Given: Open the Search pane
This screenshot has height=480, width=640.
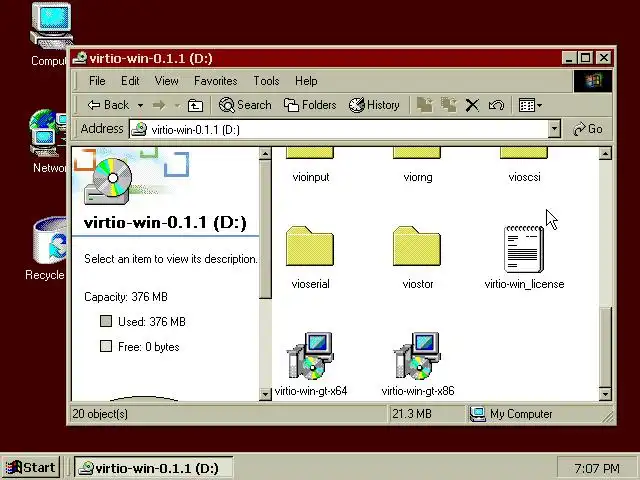Looking at the screenshot, I should [x=245, y=105].
